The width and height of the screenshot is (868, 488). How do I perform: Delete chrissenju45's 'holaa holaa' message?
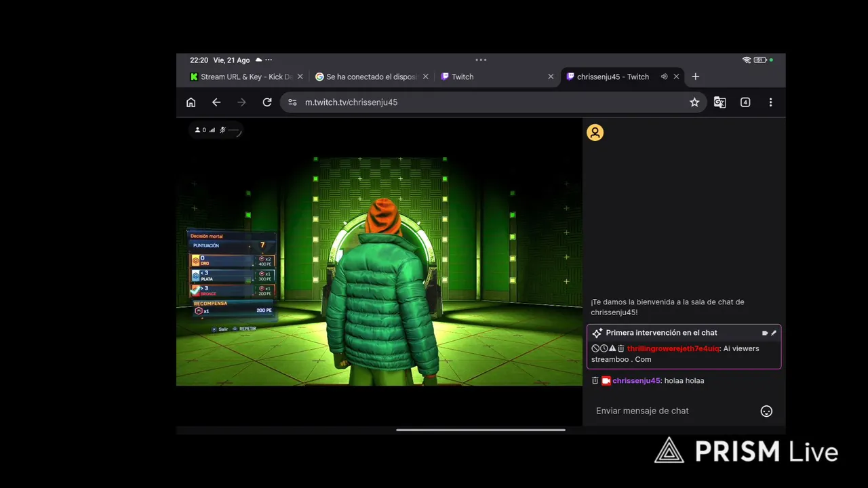[595, 381]
